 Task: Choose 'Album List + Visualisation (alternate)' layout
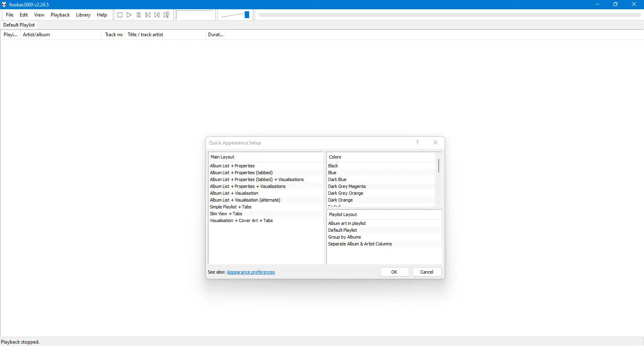click(266, 200)
